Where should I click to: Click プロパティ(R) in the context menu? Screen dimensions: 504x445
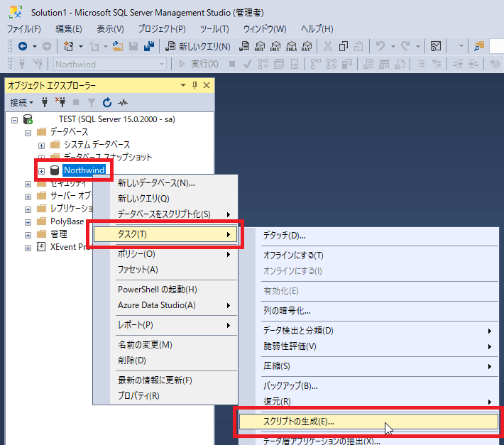click(x=138, y=395)
